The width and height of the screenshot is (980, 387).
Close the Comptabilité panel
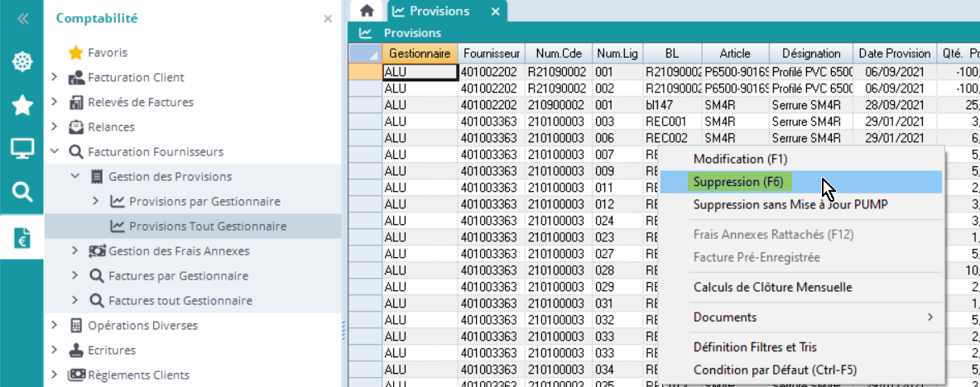coord(327,18)
